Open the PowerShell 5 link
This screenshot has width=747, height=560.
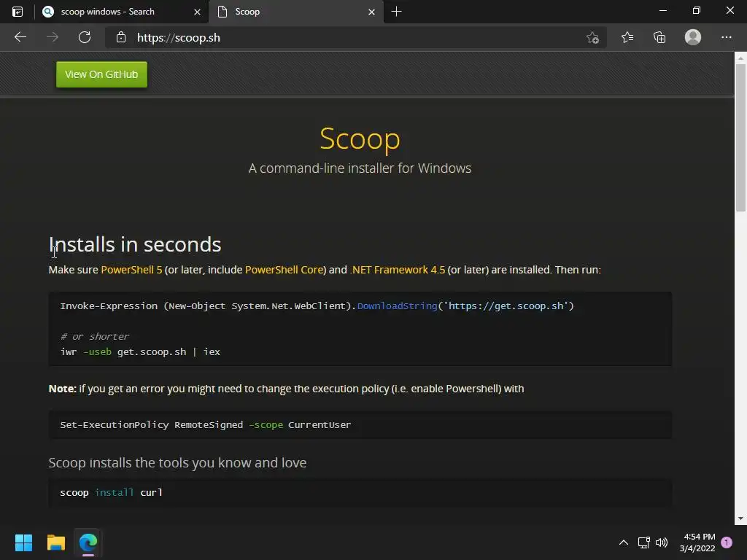pos(131,270)
